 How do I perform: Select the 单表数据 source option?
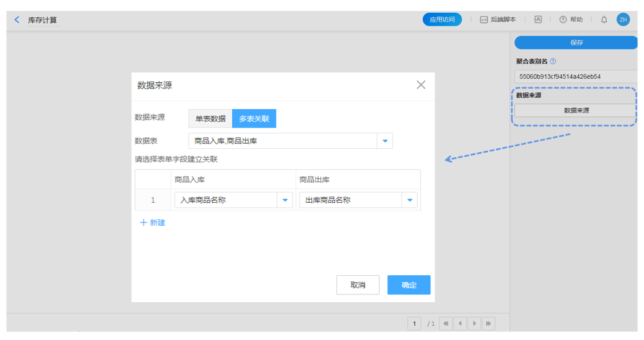coord(210,119)
